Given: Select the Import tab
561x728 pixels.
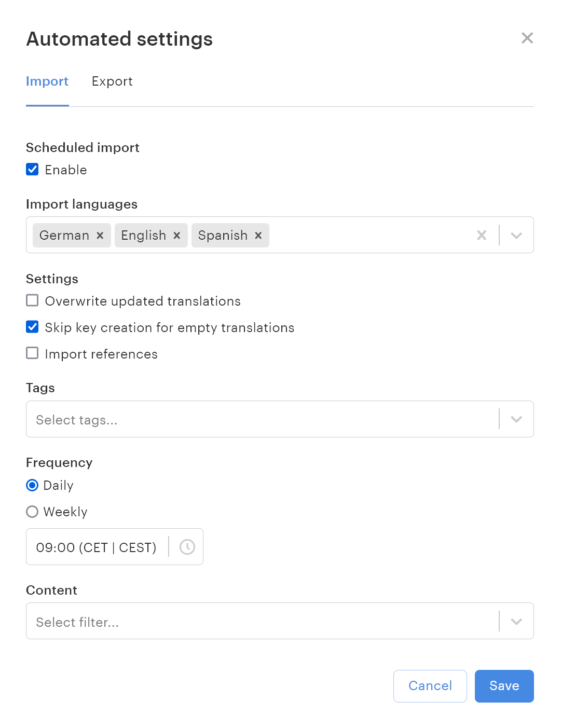Looking at the screenshot, I should tap(47, 81).
